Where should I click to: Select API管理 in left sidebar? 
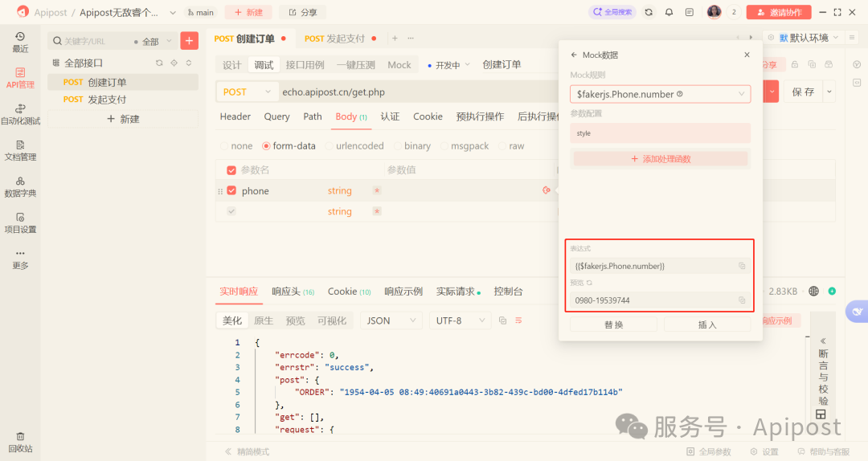pos(20,78)
